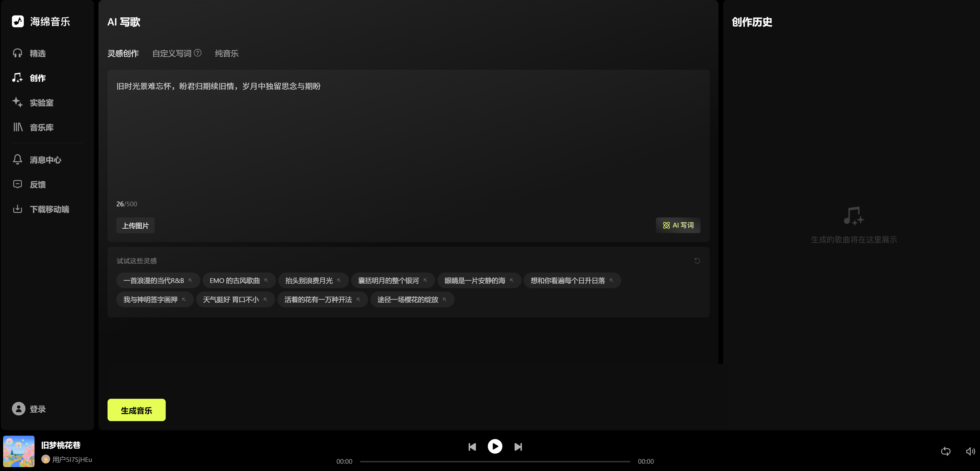980x471 pixels.
Task: Select inspiration 囊括明月的整个银河
Action: (x=393, y=280)
